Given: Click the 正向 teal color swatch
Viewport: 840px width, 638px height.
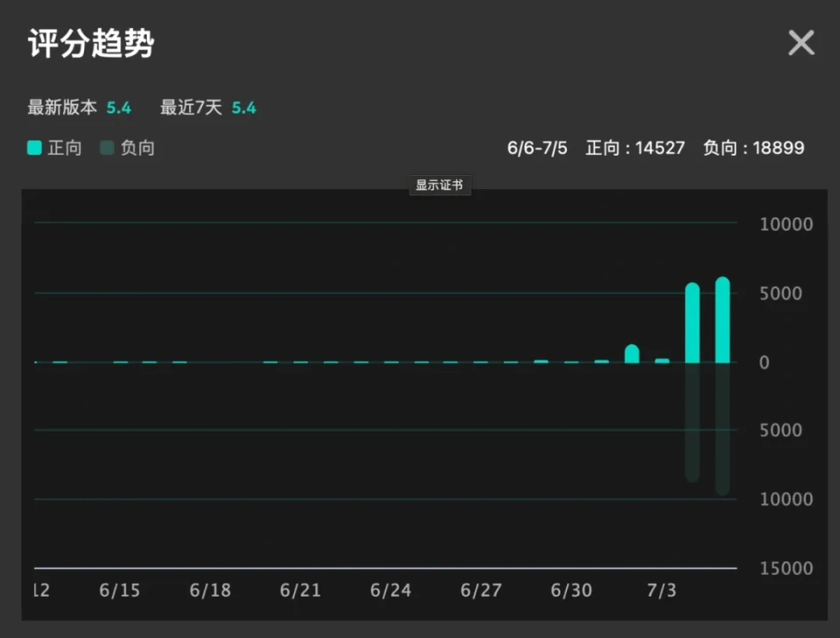Looking at the screenshot, I should pos(34,148).
